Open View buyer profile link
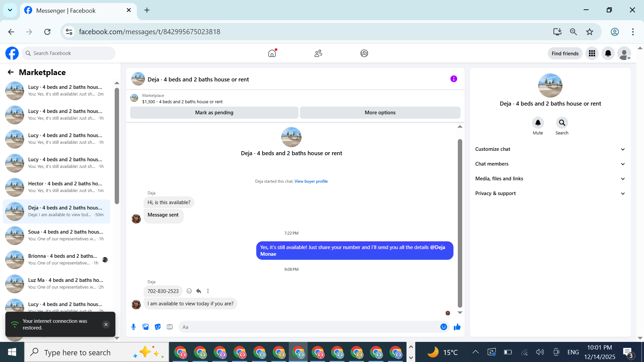Screen dimensions: 644x362 tap(311, 181)
